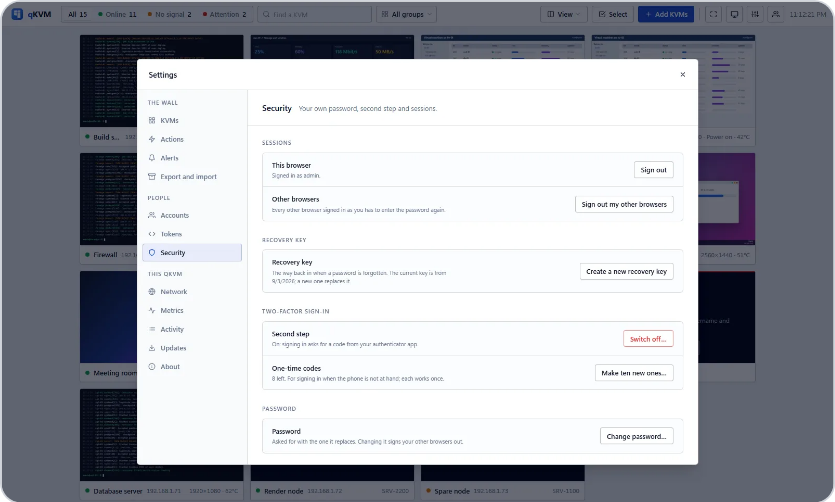Open the All groups dropdown
Screen dimensions: 835x502
(x=406, y=14)
